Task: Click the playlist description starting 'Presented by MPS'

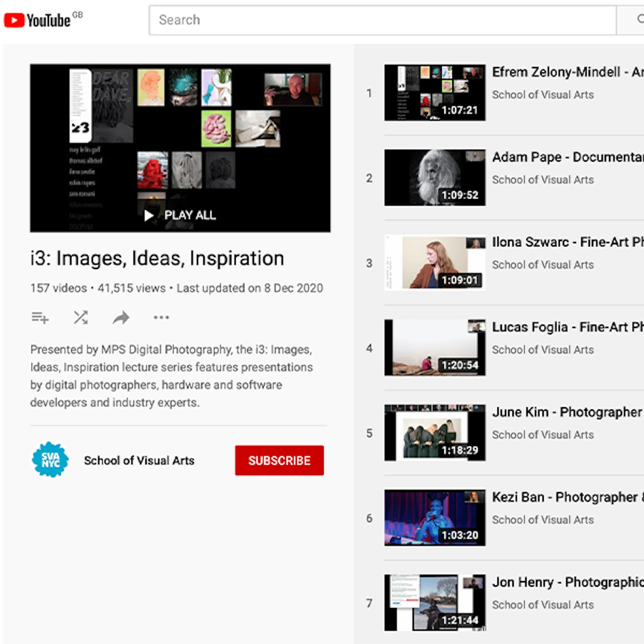Action: pos(172,376)
